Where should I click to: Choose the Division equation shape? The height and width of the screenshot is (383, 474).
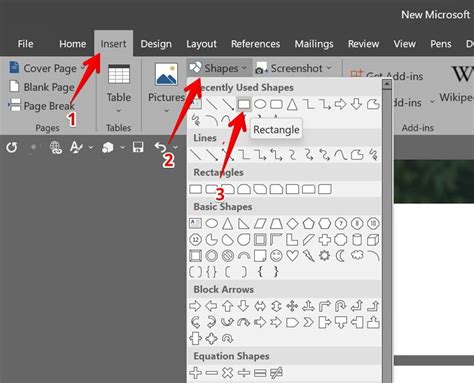[x=244, y=373]
